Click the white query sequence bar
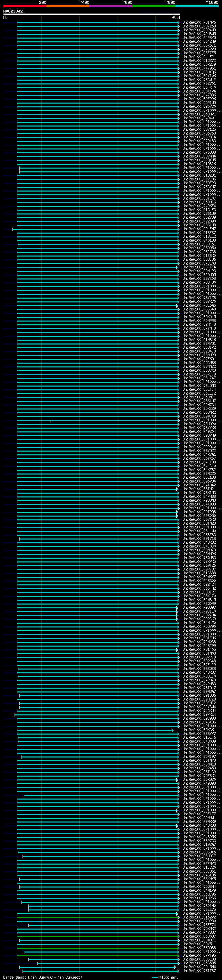Screen dimensions: 222x980 tap(92, 15)
